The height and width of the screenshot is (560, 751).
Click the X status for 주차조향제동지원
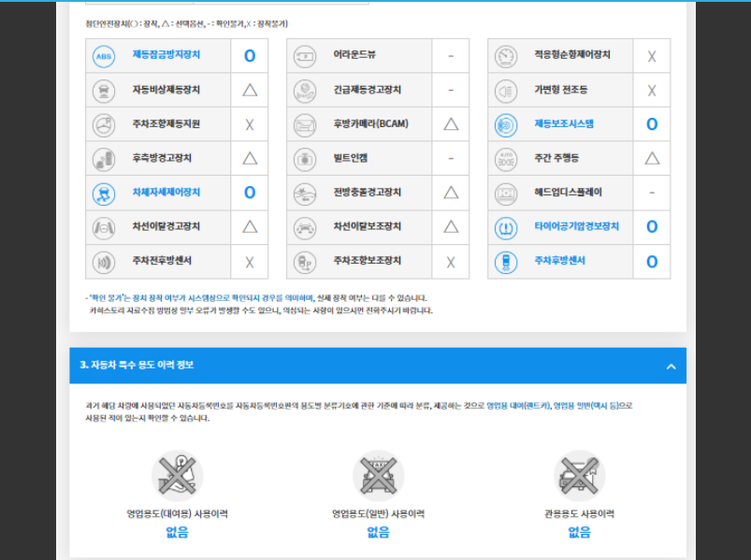pyautogui.click(x=250, y=125)
